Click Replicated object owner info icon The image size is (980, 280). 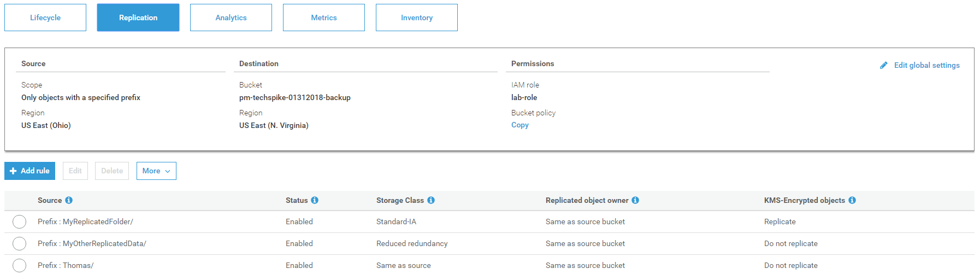[x=635, y=200]
